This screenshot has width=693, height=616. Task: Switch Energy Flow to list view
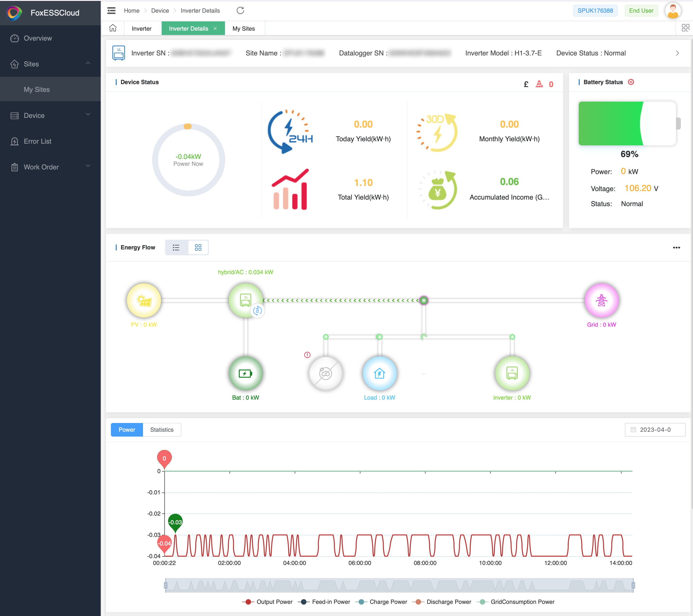click(x=176, y=247)
